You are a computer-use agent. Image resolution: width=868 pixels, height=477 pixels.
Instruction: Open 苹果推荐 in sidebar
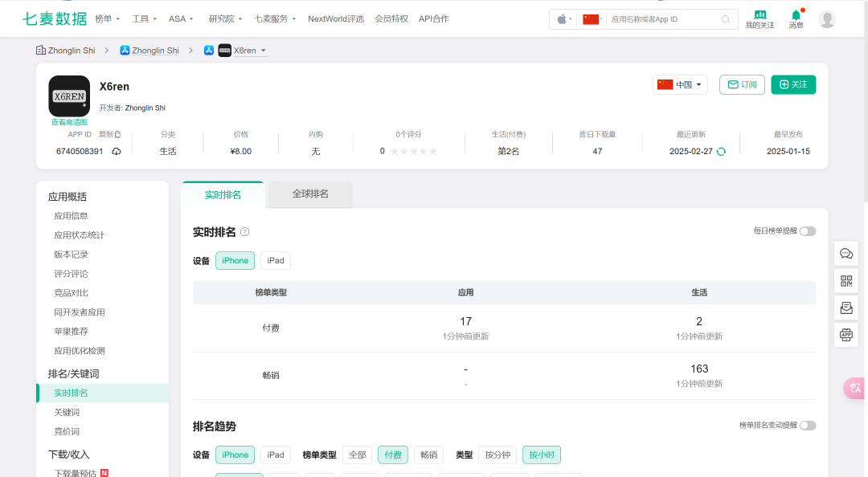(71, 332)
